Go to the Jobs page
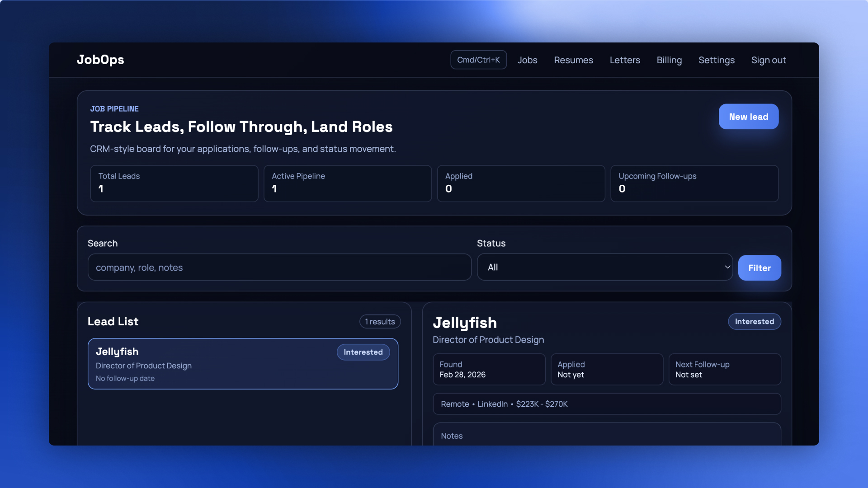The height and width of the screenshot is (488, 868). pyautogui.click(x=527, y=60)
